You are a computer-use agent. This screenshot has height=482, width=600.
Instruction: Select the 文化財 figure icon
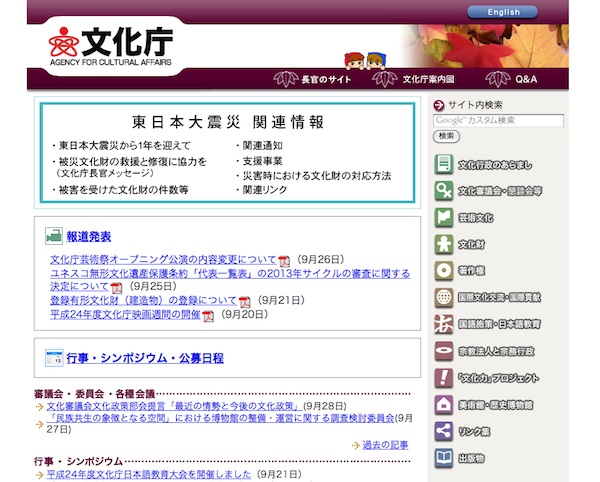(444, 244)
